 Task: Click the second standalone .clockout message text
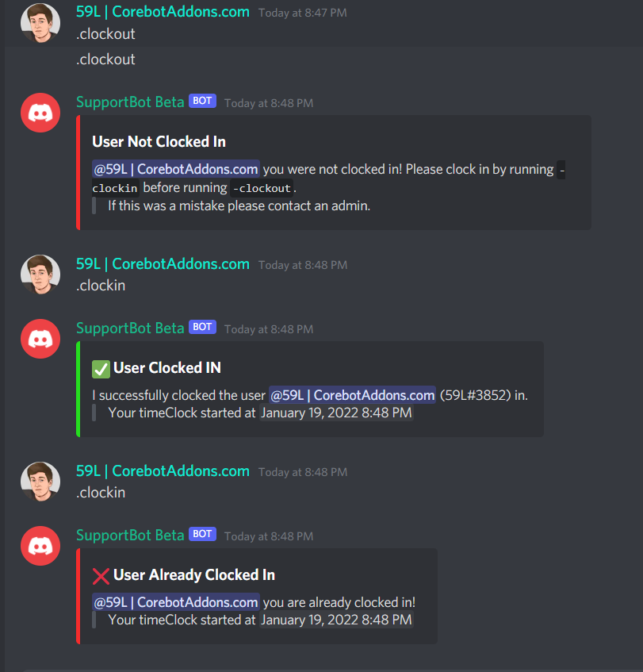(x=105, y=60)
